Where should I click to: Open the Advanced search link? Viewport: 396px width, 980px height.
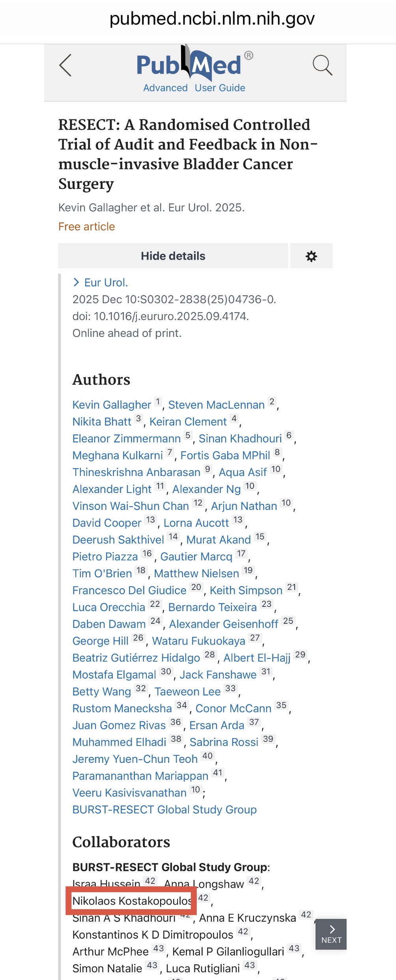(x=165, y=88)
